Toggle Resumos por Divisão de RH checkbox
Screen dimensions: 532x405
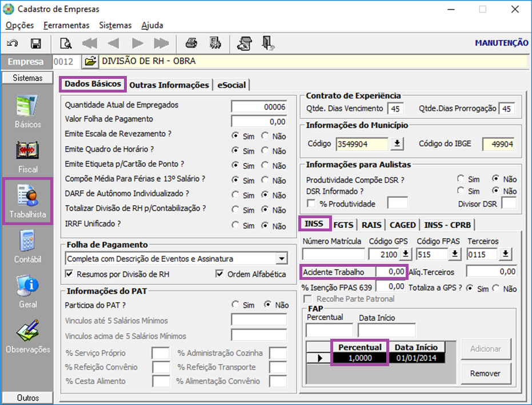click(69, 274)
